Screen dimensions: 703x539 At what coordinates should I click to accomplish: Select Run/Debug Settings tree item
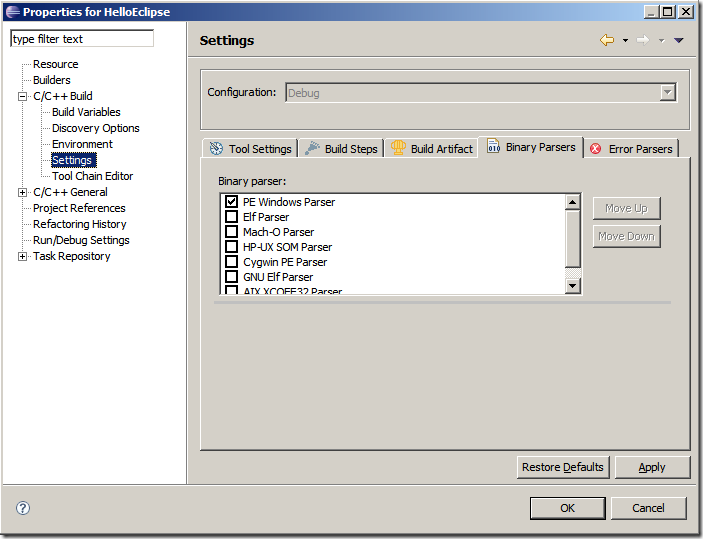point(81,240)
